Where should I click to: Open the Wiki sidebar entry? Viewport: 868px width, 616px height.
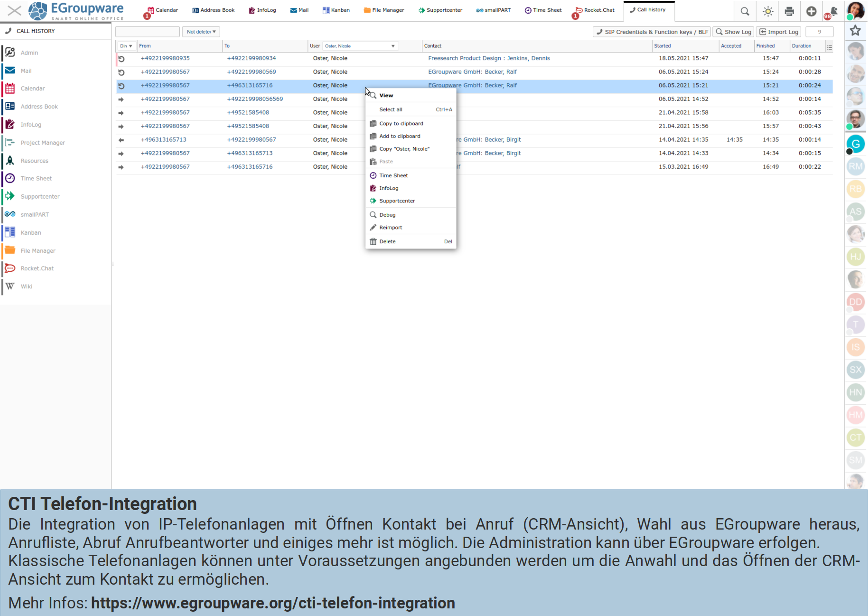pos(27,286)
